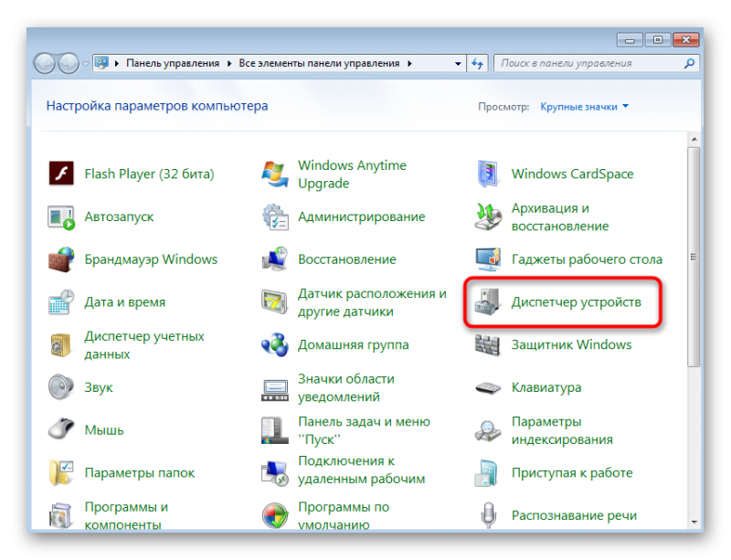
Task: Click the Windows Anytime Upgrade flag icon
Action: (x=275, y=174)
